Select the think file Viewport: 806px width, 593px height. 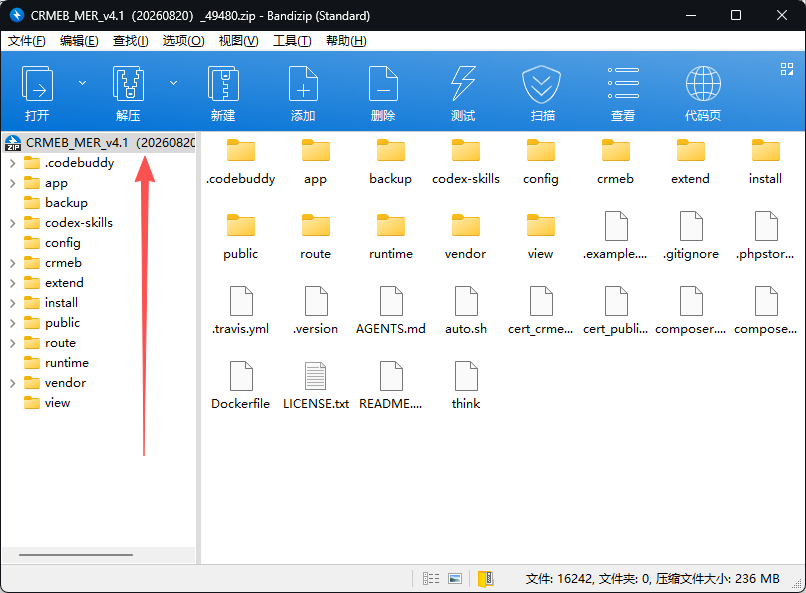pos(466,387)
